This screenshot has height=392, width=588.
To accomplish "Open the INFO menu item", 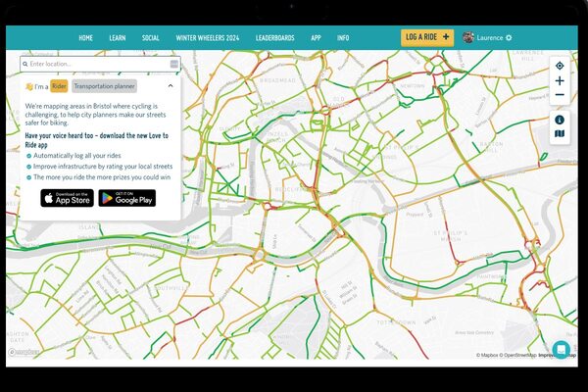I will [x=343, y=38].
